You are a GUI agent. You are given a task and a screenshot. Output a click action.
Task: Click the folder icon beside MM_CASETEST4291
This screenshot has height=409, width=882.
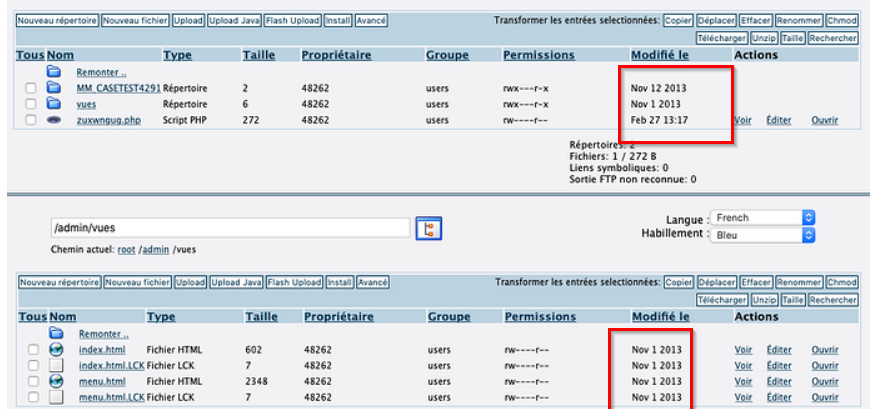[x=55, y=88]
